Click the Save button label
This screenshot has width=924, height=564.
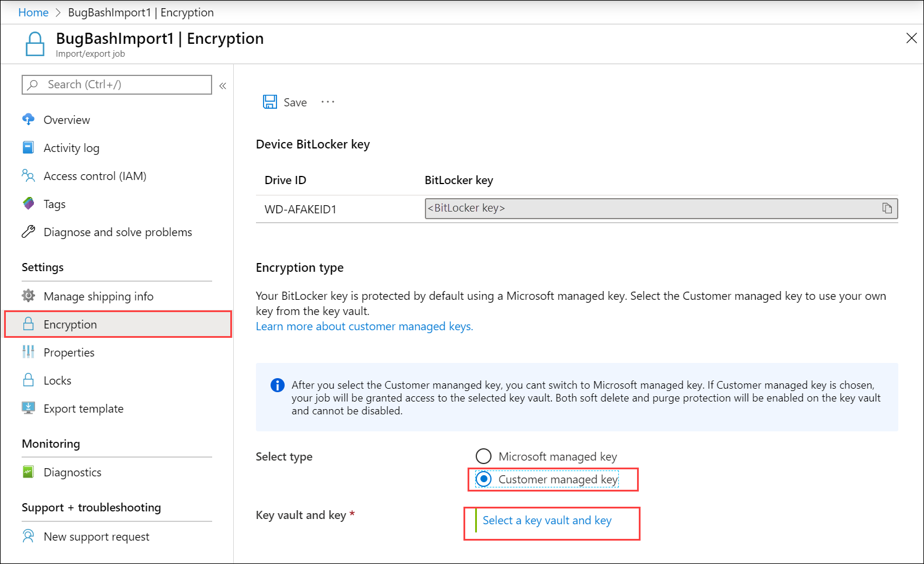pyautogui.click(x=295, y=103)
